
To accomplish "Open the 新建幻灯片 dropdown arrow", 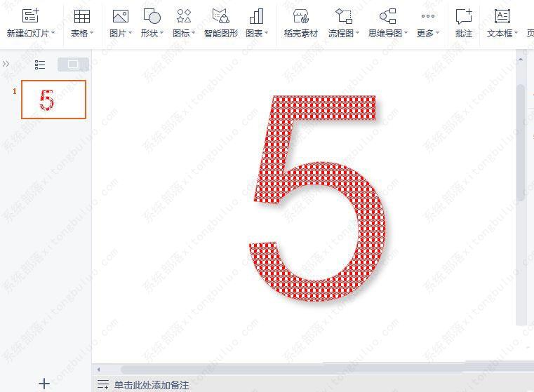I will pyautogui.click(x=53, y=33).
